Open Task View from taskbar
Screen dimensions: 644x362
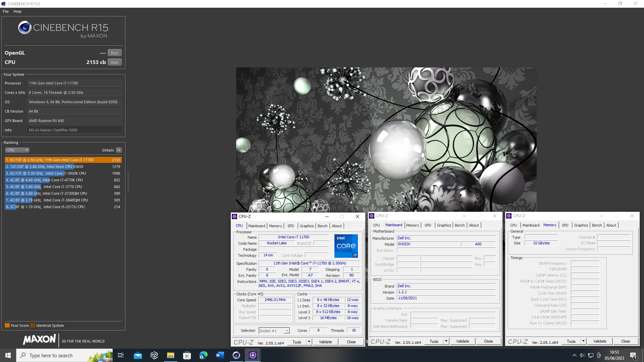121,355
